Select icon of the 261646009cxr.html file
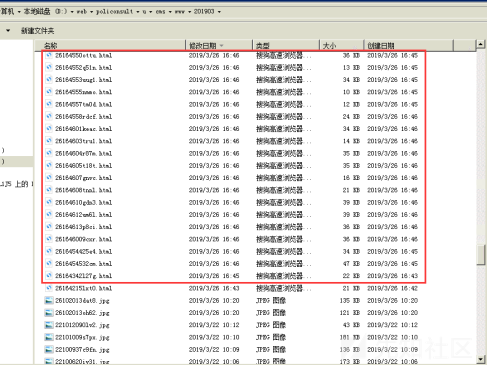This screenshot has width=488, height=366. pyautogui.click(x=49, y=239)
